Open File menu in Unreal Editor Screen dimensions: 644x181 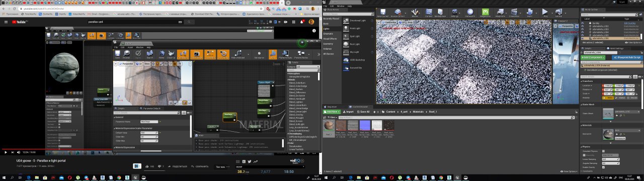point(325,6)
